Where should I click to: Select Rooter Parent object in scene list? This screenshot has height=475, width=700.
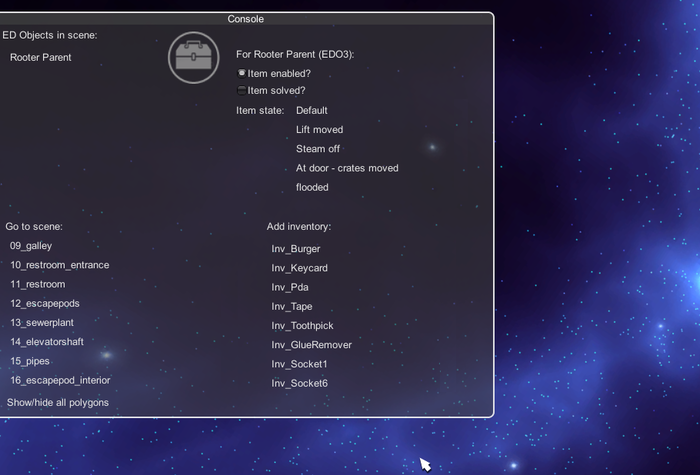(41, 58)
